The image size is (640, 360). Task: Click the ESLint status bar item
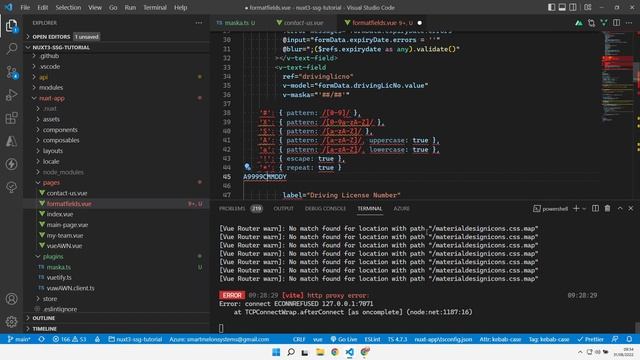[x=372, y=339]
